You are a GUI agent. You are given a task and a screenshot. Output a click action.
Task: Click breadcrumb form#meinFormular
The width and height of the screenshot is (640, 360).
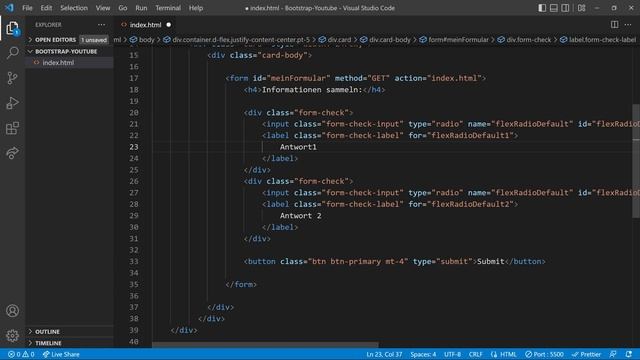coord(454,40)
